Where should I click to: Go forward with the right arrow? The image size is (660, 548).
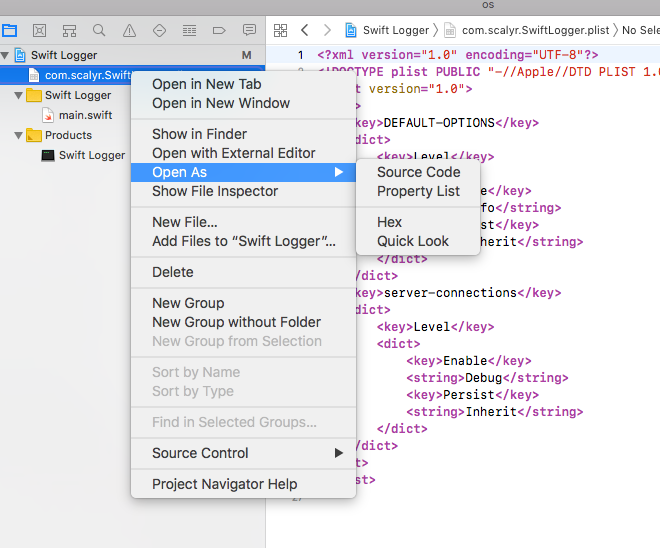327,31
